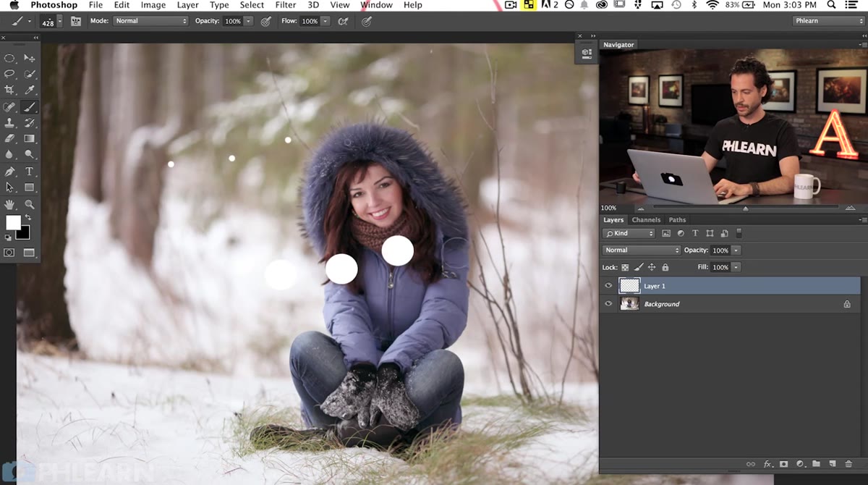Open Phlearn workspace dropdown

click(x=829, y=21)
